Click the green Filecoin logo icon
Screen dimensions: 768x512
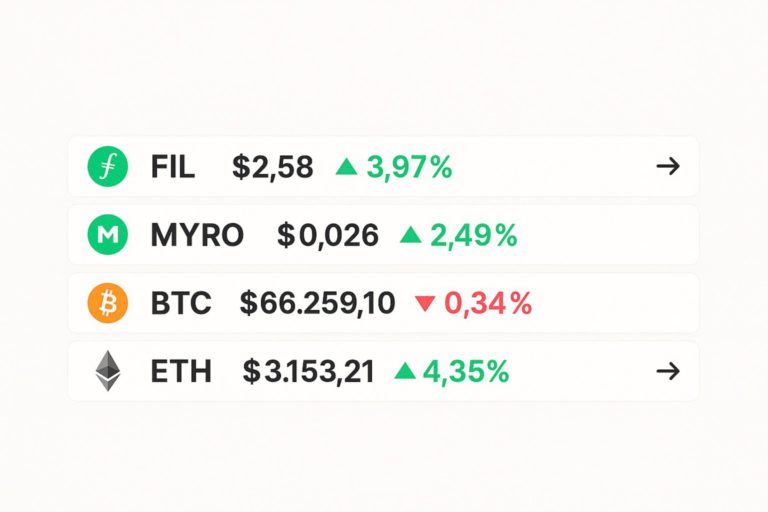(108, 167)
